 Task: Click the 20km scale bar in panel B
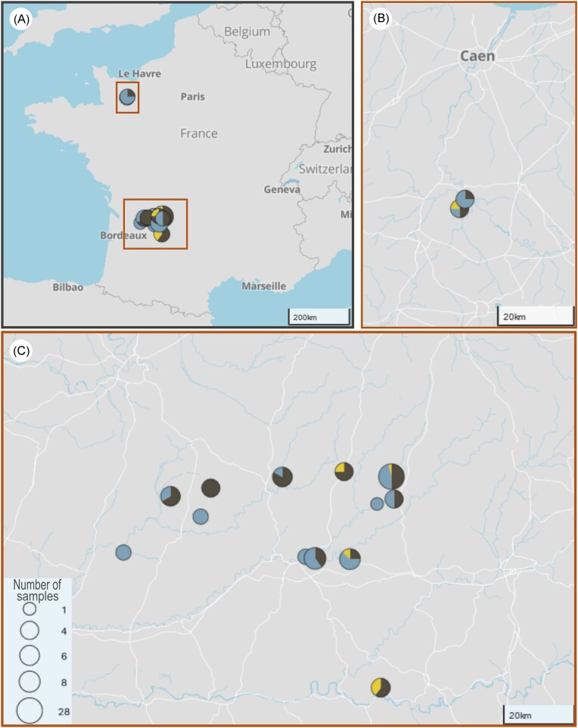535,315
